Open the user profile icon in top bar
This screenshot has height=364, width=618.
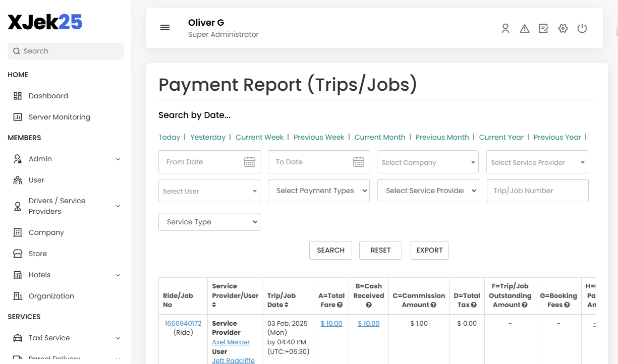505,28
